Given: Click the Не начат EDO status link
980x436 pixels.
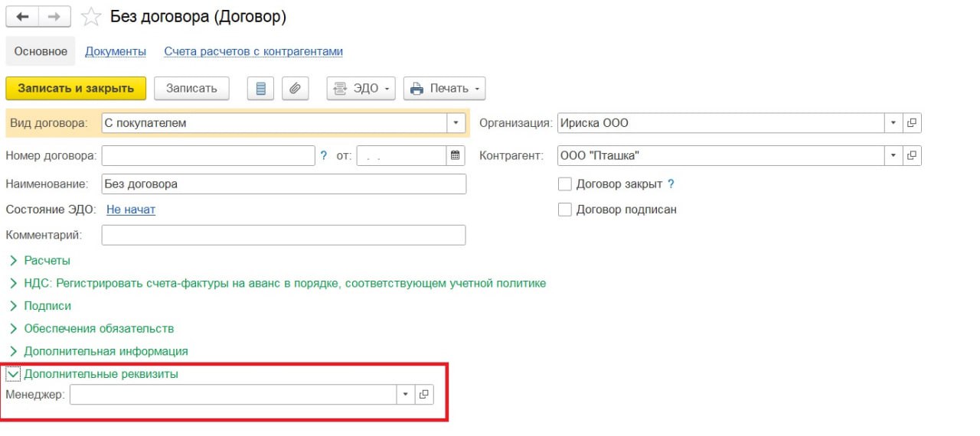Looking at the screenshot, I should pos(131,210).
